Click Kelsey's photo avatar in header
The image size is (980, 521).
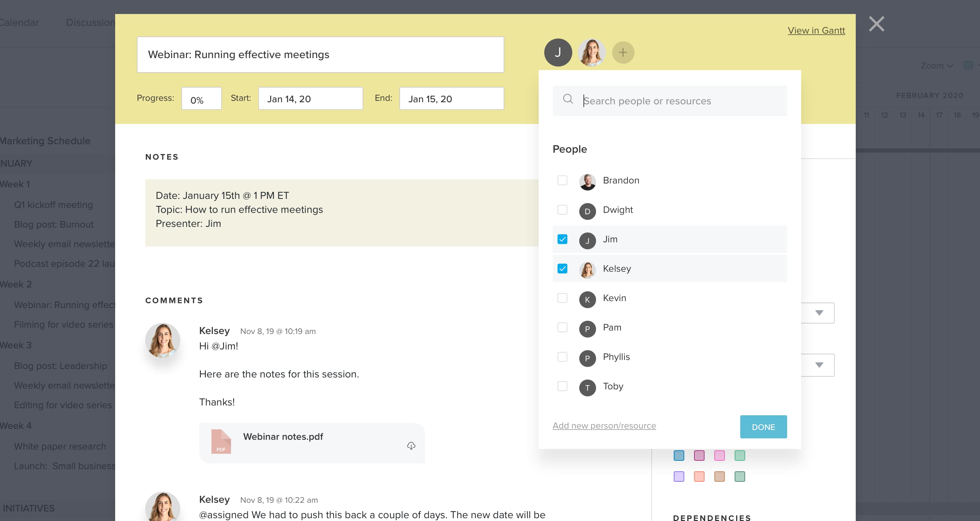click(591, 53)
